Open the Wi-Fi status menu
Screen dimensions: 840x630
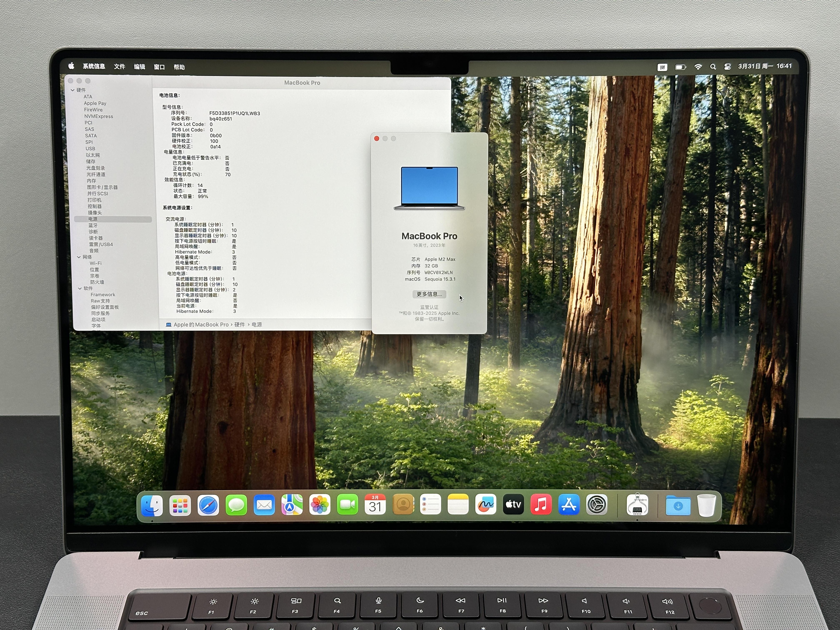698,67
